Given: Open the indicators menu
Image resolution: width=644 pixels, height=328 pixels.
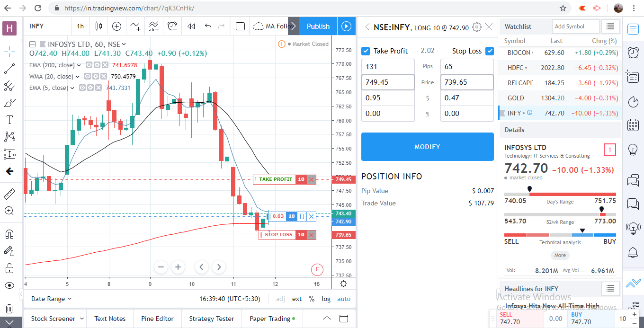Looking at the screenshot, I should 135,26.
